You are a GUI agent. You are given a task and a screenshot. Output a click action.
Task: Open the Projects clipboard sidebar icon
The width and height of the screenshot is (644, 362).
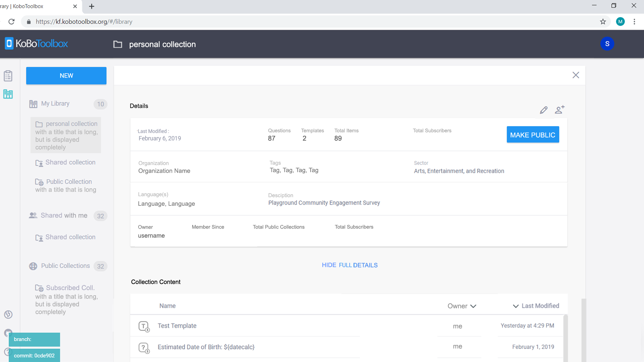[x=8, y=76]
